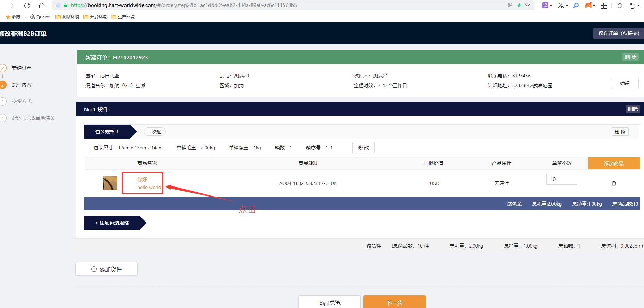Click the 添加商品 orange button
Image resolution: width=644 pixels, height=308 pixels.
pos(613,164)
